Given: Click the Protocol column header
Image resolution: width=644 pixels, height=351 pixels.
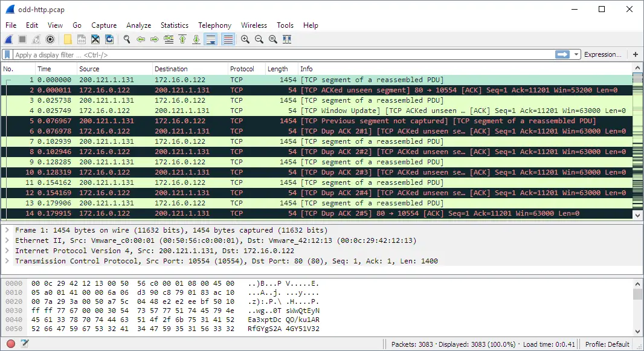Looking at the screenshot, I should 242,69.
